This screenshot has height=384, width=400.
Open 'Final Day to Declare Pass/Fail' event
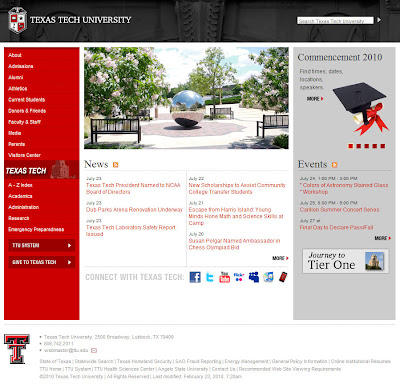(336, 227)
